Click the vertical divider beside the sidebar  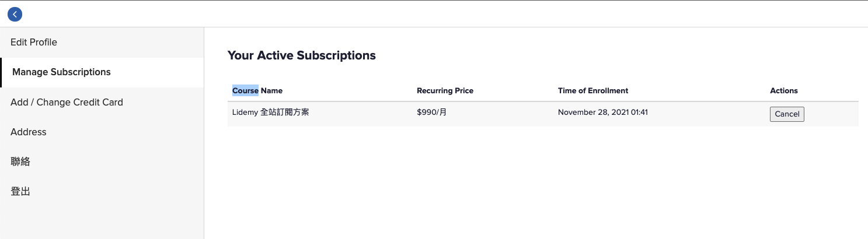[x=204, y=133]
